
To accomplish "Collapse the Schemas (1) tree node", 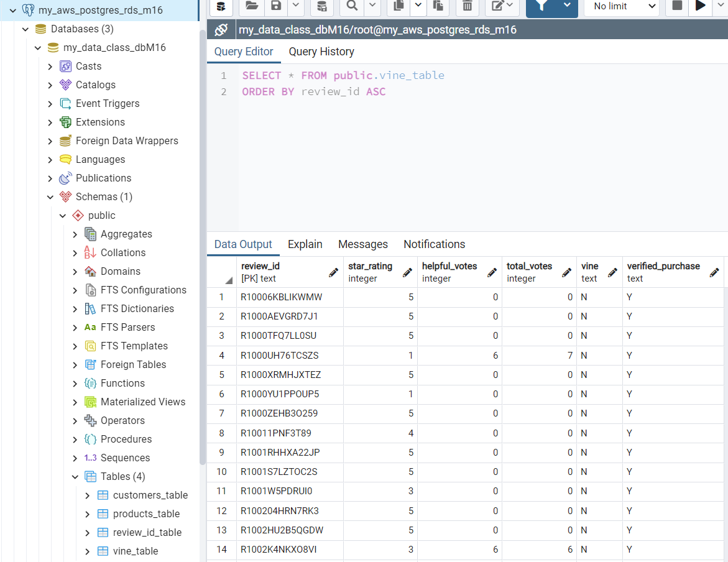I will point(50,197).
